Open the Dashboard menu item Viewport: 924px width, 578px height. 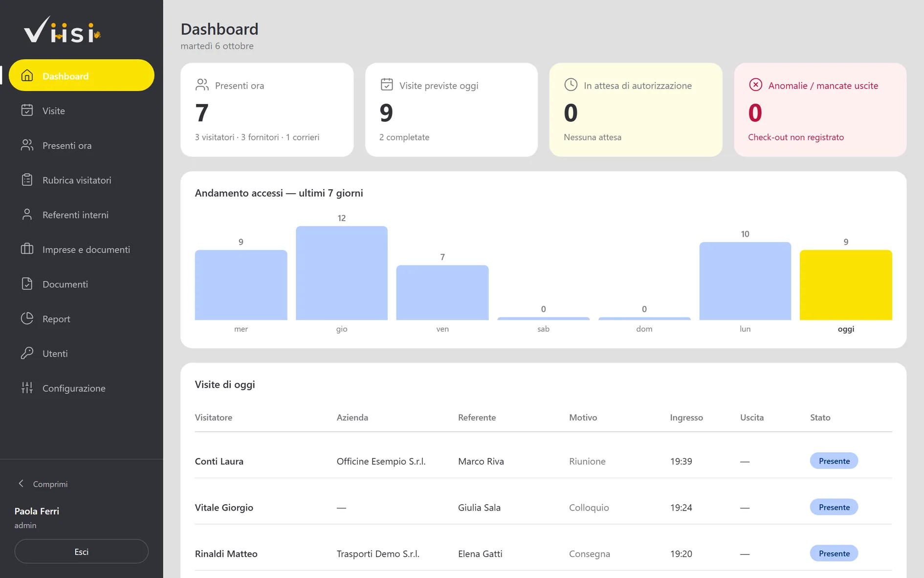[82, 75]
